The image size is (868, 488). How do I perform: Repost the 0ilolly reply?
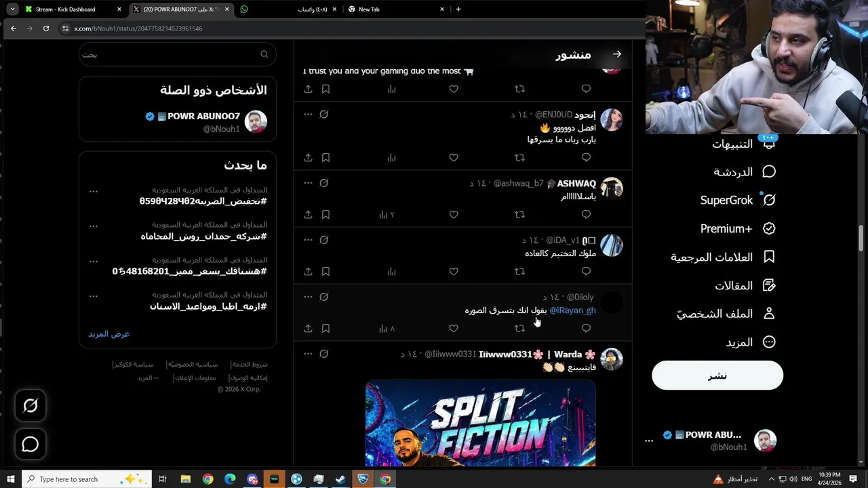click(x=519, y=329)
